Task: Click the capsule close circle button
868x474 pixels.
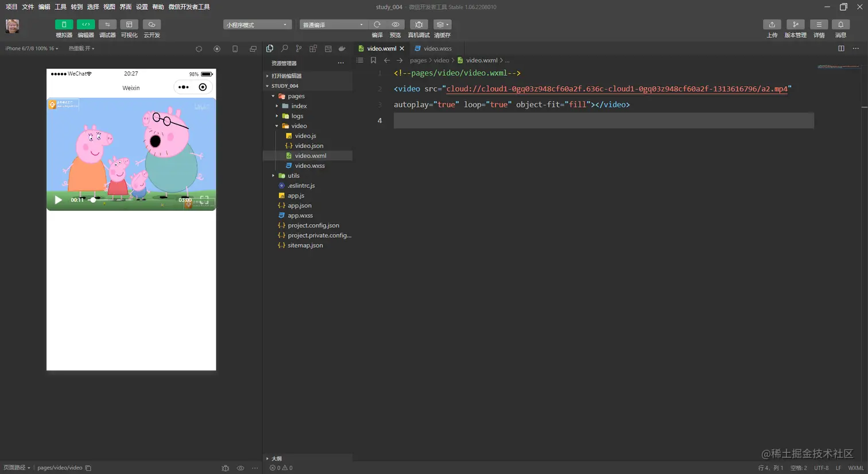Action: (203, 87)
